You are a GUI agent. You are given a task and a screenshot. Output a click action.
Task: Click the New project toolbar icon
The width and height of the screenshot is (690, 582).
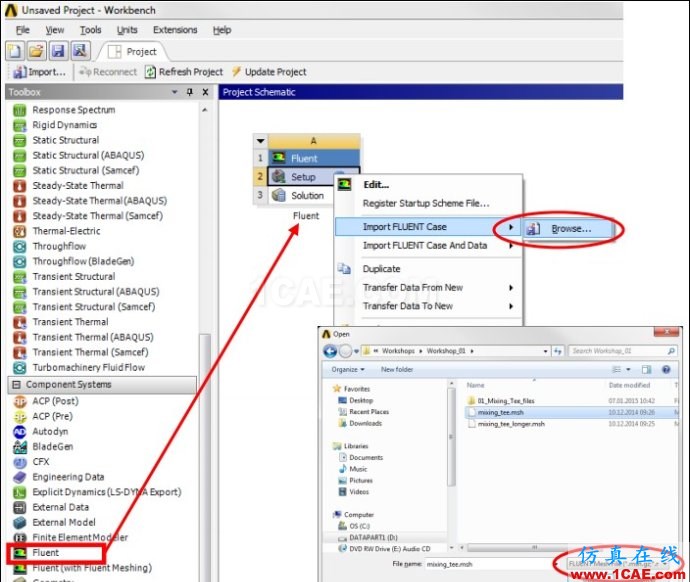[x=15, y=51]
